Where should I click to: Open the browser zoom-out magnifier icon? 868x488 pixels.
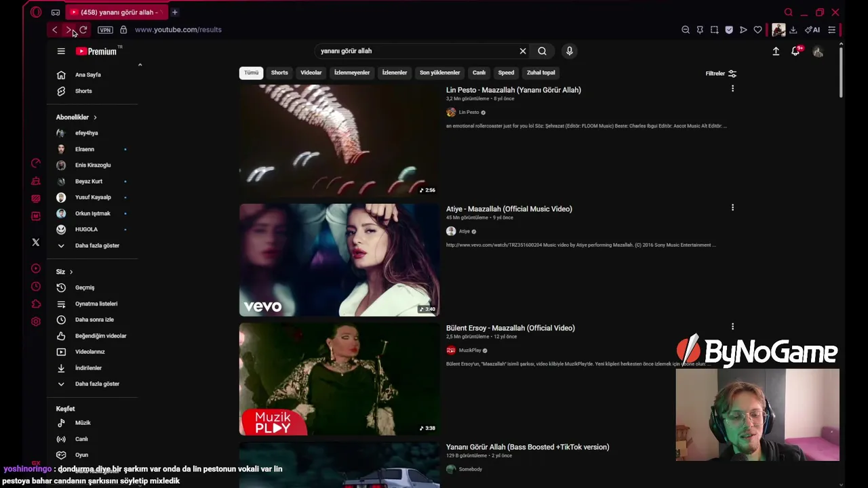[x=686, y=30]
